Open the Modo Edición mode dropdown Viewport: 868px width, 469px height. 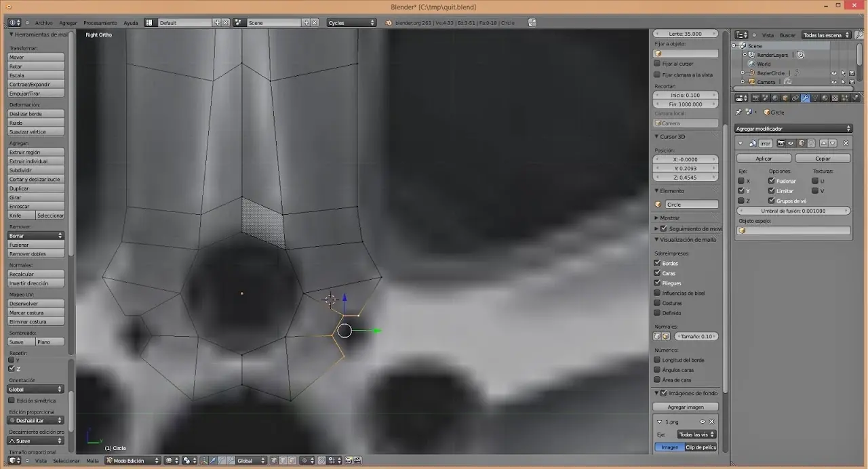point(133,460)
